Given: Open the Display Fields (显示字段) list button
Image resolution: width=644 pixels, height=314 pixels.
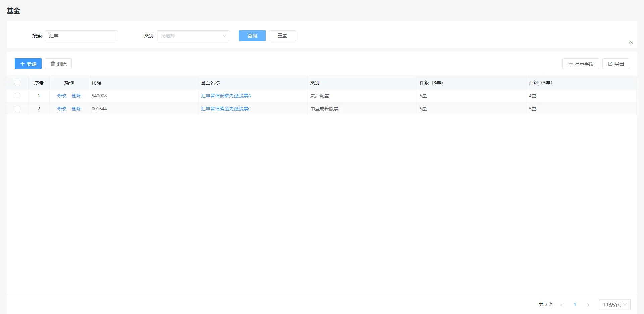Looking at the screenshot, I should click(580, 64).
